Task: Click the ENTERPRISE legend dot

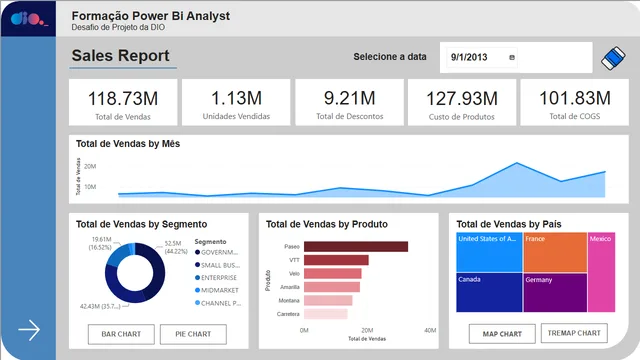Action: click(x=198, y=278)
